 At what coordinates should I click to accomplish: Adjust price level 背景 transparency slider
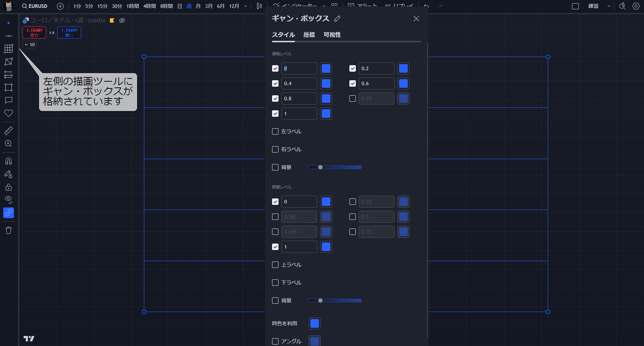(335, 167)
